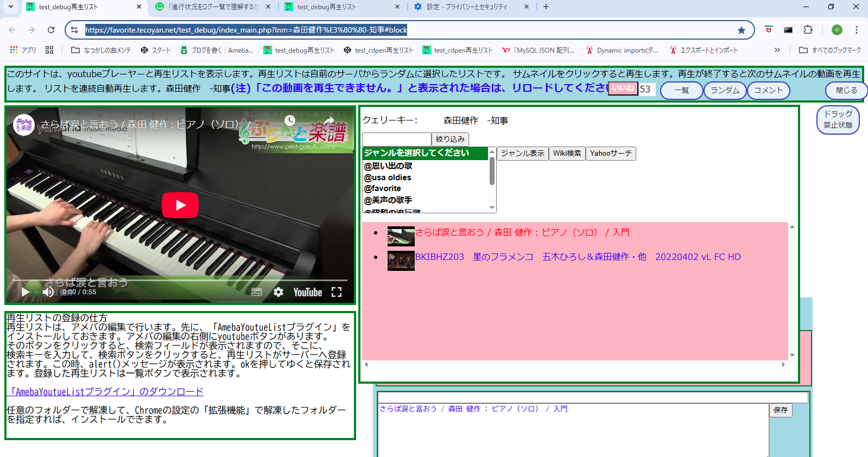Click the ジャンル表示 button
Viewport: 868px width, 457px height.
523,154
